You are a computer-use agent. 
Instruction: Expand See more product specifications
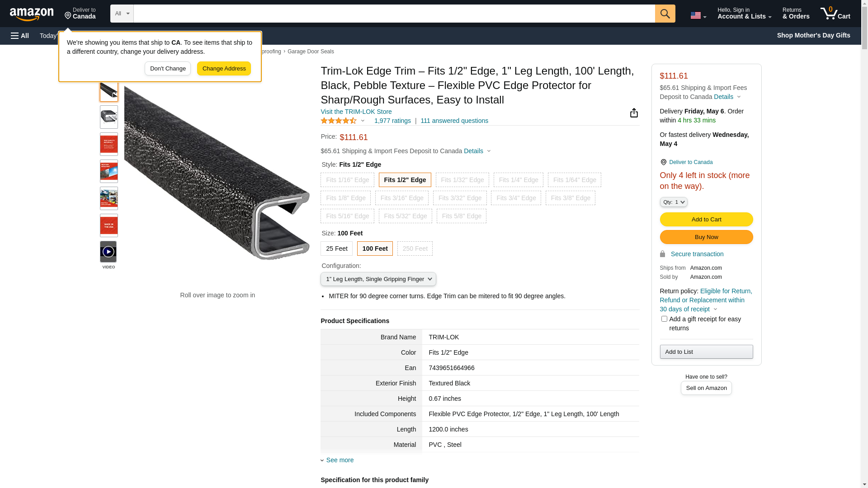point(340,460)
